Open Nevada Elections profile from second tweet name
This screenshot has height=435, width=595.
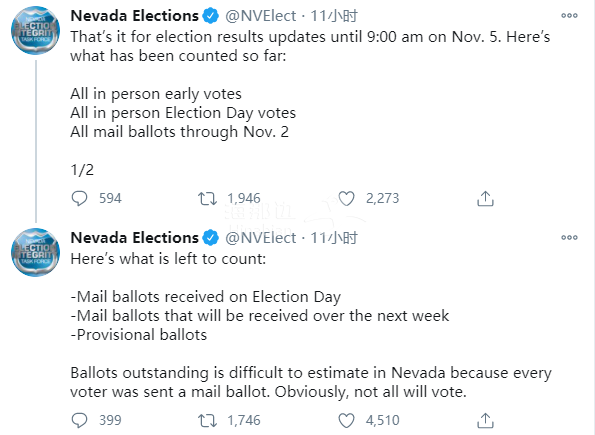[134, 238]
